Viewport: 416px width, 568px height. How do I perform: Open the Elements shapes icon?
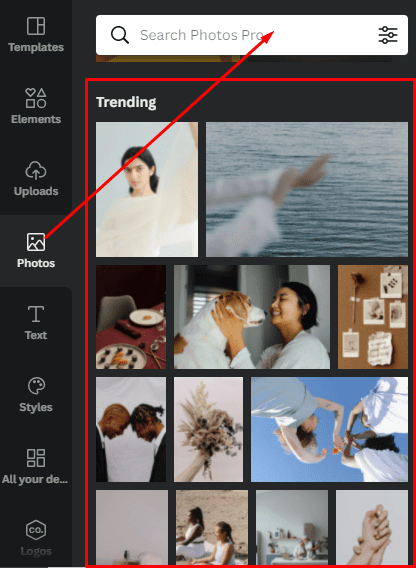(36, 98)
